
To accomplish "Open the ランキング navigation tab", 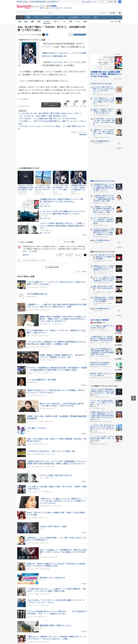I will click(x=86, y=17).
